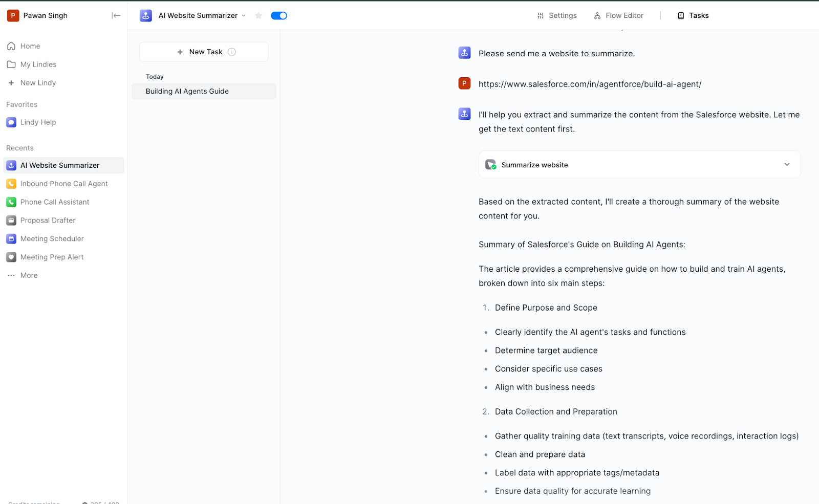Favorite this agent with the star icon
The image size is (819, 504).
pyautogui.click(x=258, y=15)
